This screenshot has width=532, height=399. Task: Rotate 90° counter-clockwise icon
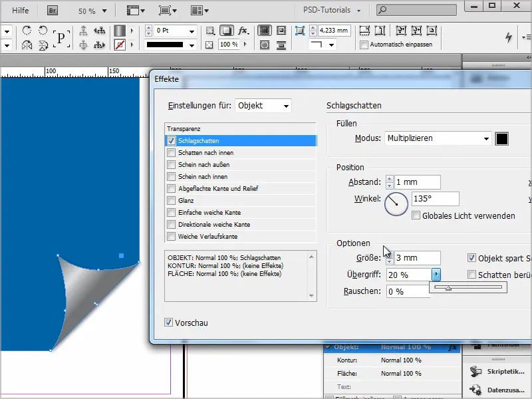tap(43, 31)
